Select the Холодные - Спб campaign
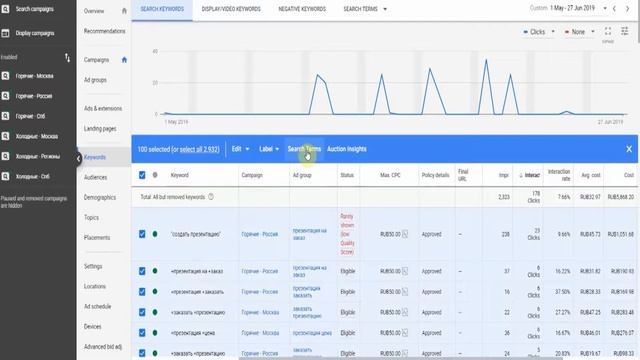640x360 pixels. click(x=32, y=176)
